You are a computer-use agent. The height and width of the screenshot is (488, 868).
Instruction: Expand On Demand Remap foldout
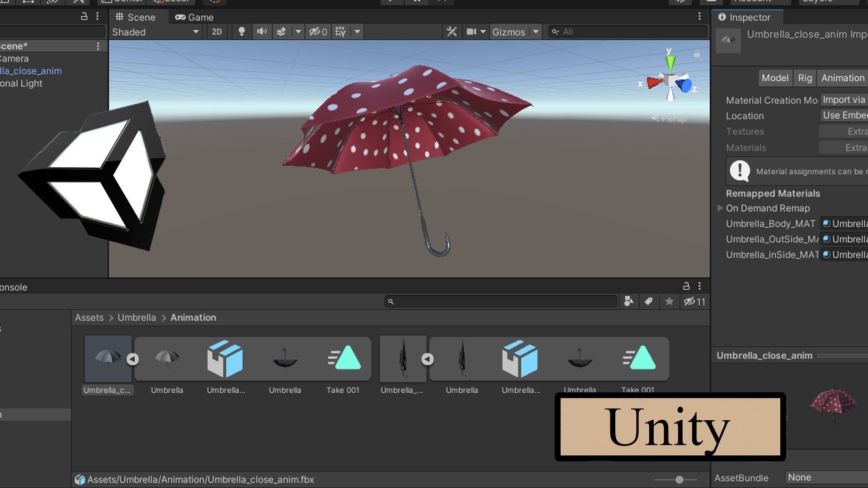point(720,208)
